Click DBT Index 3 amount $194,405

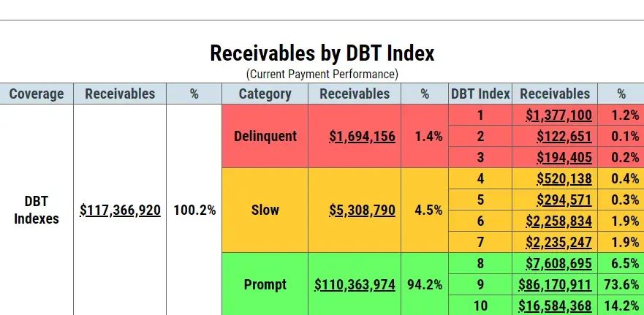(x=564, y=157)
